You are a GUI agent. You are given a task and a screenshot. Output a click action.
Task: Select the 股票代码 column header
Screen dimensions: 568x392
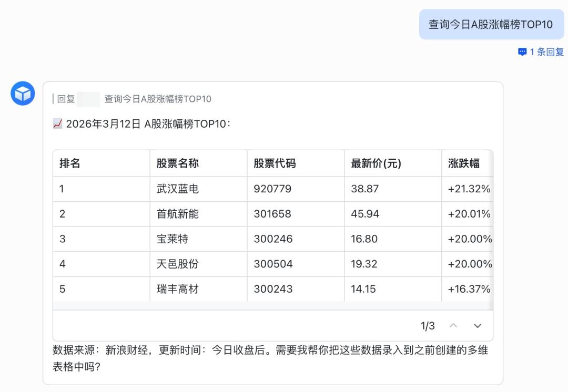[275, 163]
